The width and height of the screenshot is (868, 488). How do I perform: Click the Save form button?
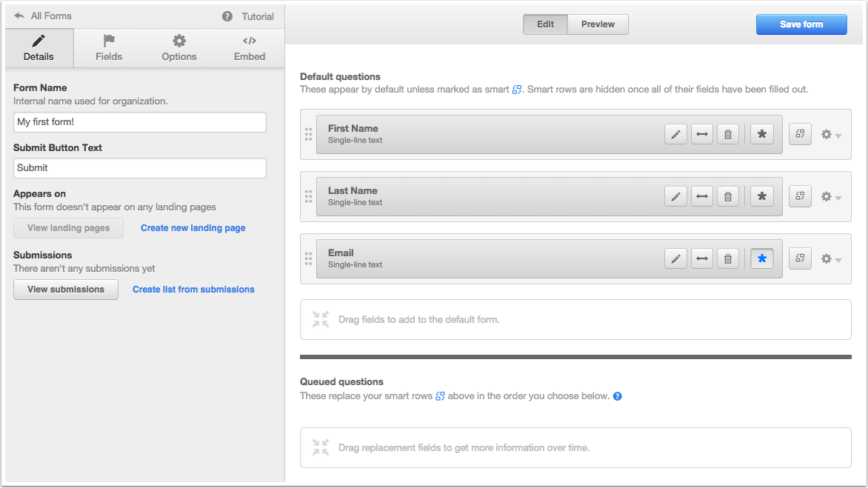click(x=801, y=24)
